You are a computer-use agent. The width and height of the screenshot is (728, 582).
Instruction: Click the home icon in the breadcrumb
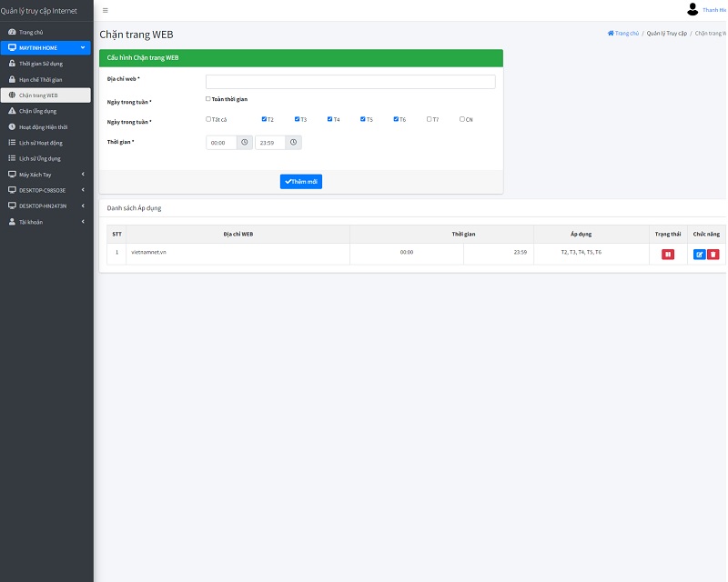pyautogui.click(x=611, y=33)
